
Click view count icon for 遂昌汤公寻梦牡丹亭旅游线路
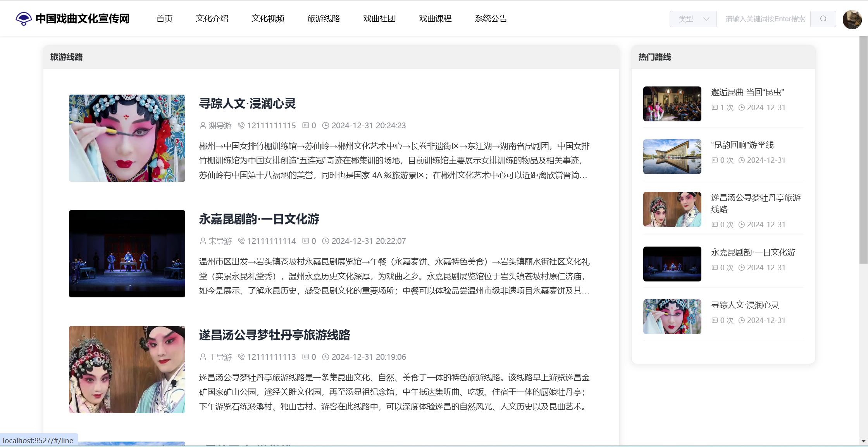click(x=306, y=357)
